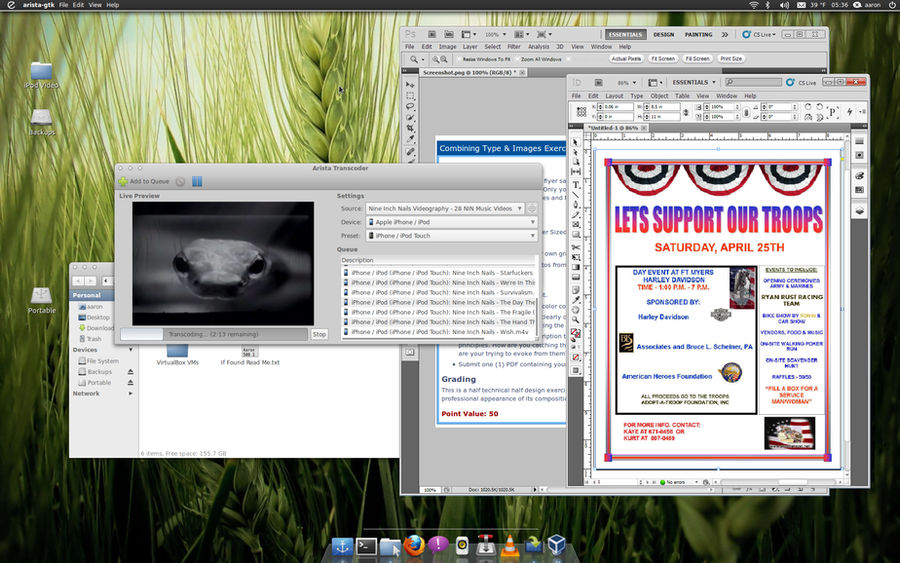
Task: Open Photoshop CS Live dropdown
Action: (x=759, y=34)
